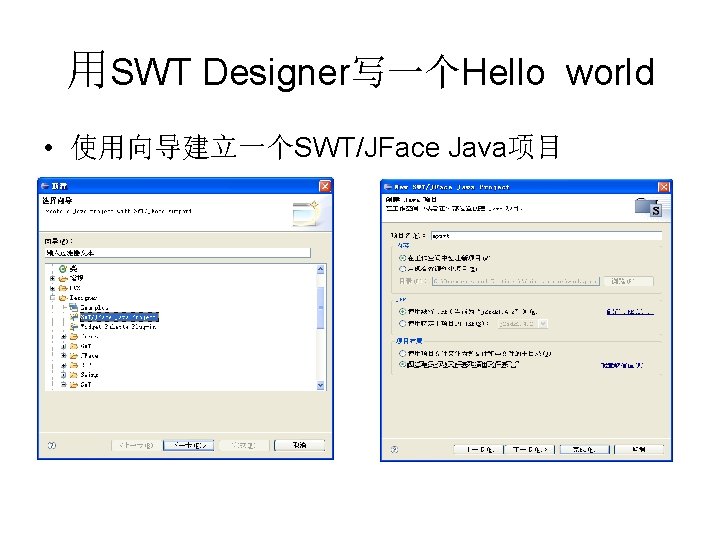Select create separate source and output folders radio
The width and height of the screenshot is (720, 540).
tap(403, 364)
